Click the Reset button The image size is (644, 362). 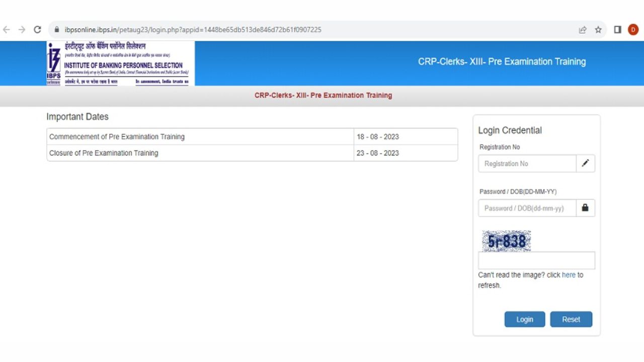[x=571, y=319]
